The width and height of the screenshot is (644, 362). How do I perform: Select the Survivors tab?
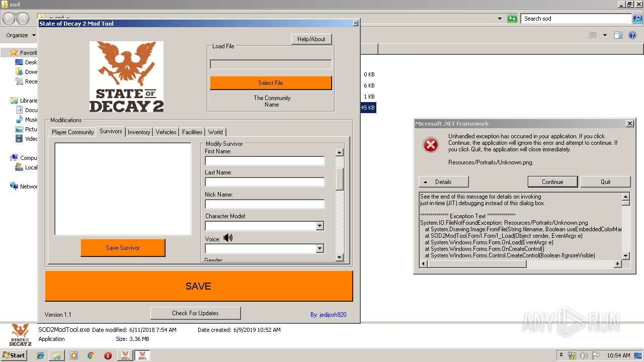tap(111, 131)
